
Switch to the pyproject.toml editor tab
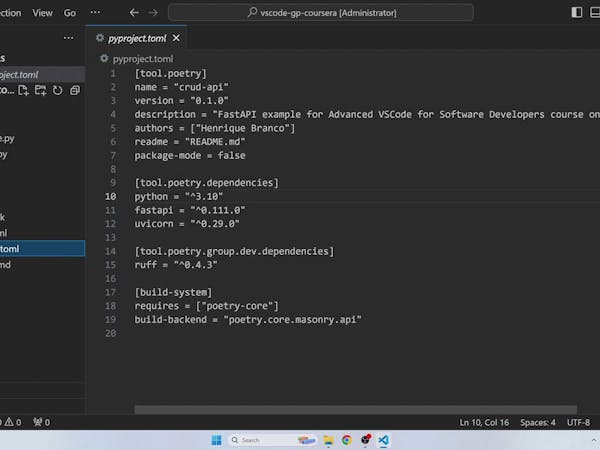click(x=137, y=38)
